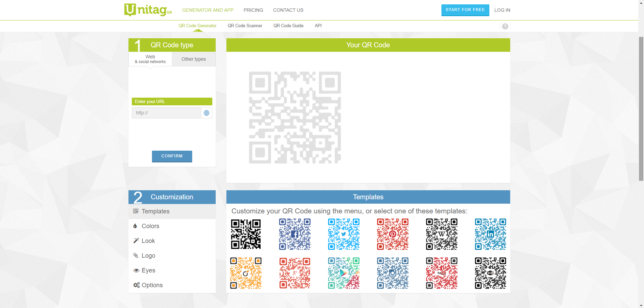Open the API page
Screen dimensions: 644x308
point(318,25)
